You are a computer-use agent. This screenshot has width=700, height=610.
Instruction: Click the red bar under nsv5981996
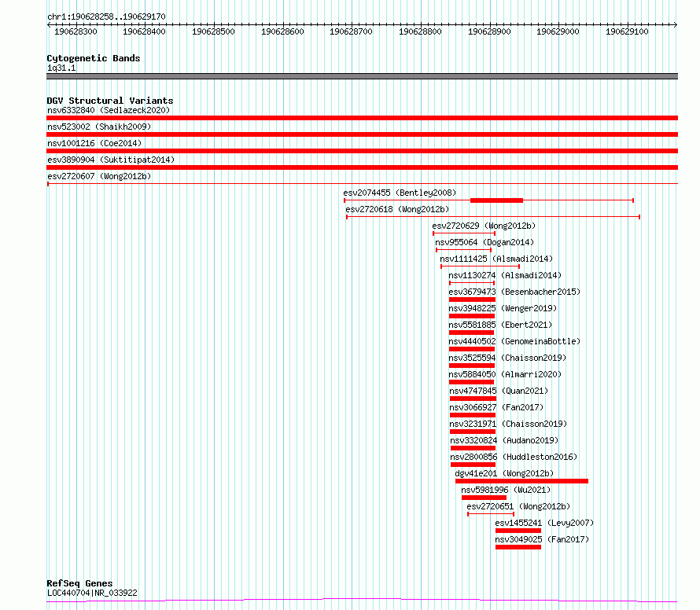pos(484,498)
